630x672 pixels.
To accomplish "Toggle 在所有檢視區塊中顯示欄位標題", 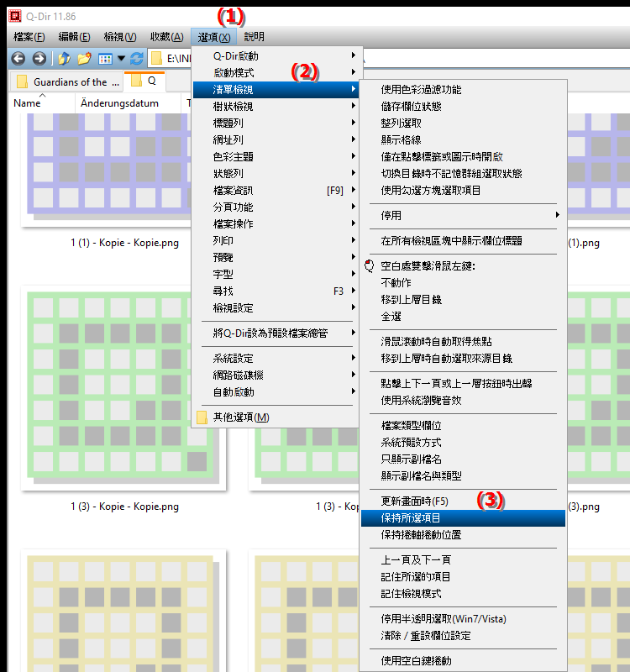I will tap(463, 241).
